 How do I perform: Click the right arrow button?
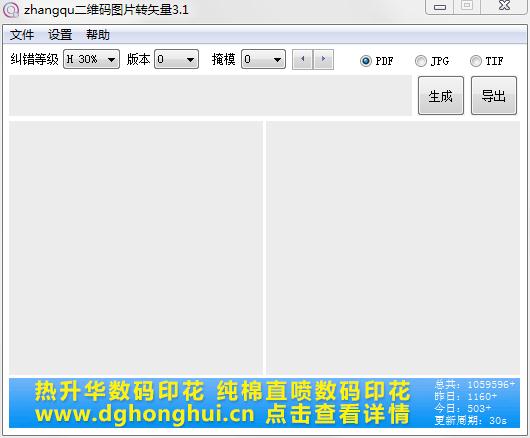point(324,59)
